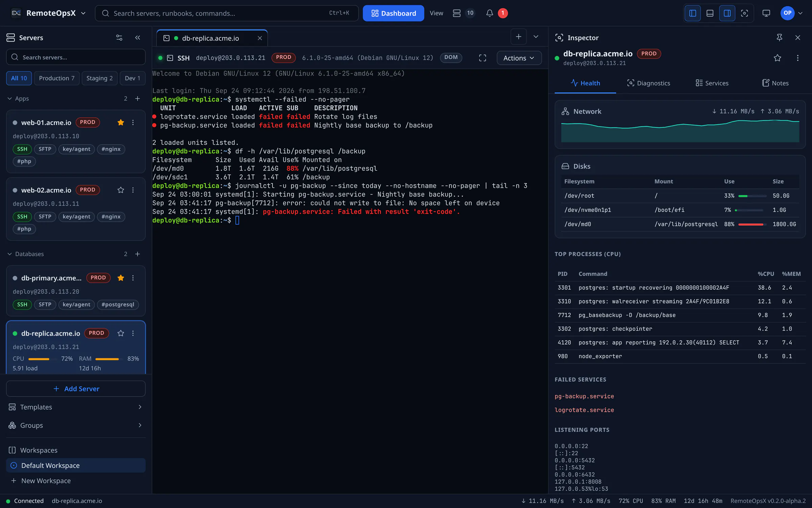This screenshot has width=812, height=508.
Task: Toggle the right inspector panel layout button
Action: (727, 13)
